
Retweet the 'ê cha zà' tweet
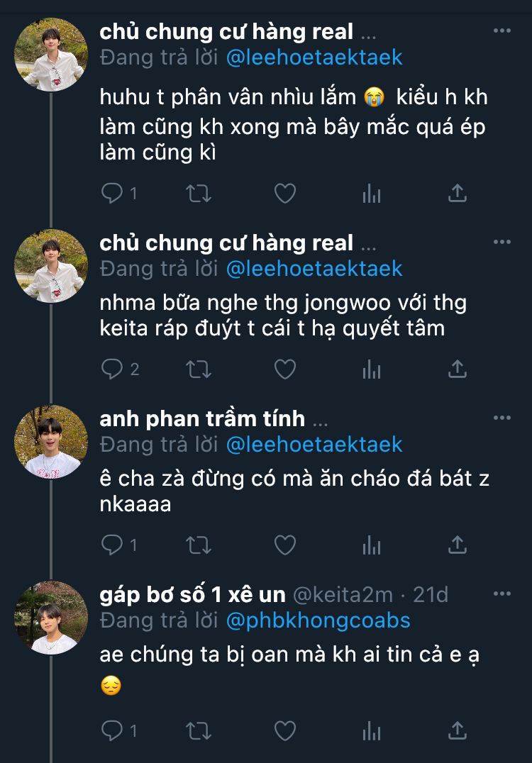199,545
